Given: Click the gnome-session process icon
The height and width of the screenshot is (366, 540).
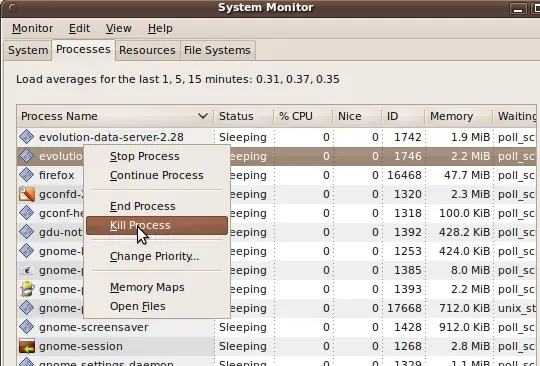Looking at the screenshot, I should coord(27,346).
